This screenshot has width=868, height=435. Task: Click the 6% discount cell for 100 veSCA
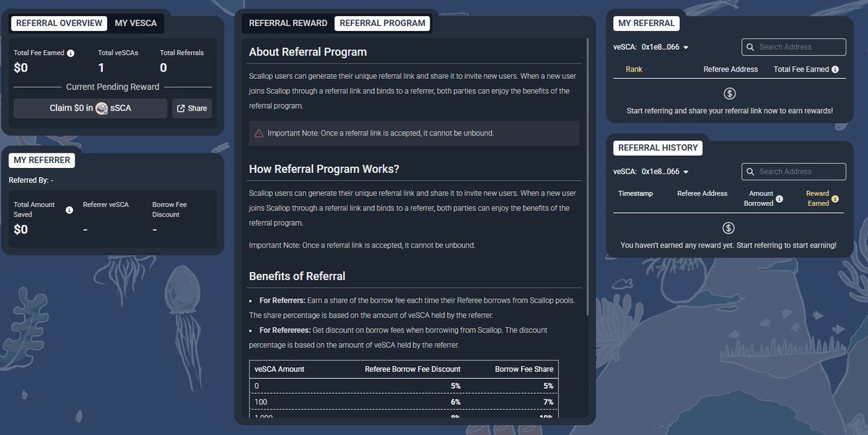(455, 402)
